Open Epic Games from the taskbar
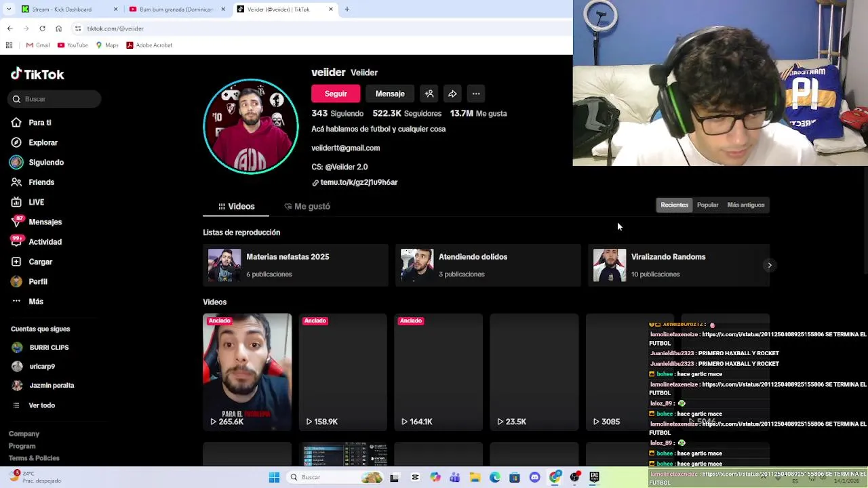 coord(595,477)
